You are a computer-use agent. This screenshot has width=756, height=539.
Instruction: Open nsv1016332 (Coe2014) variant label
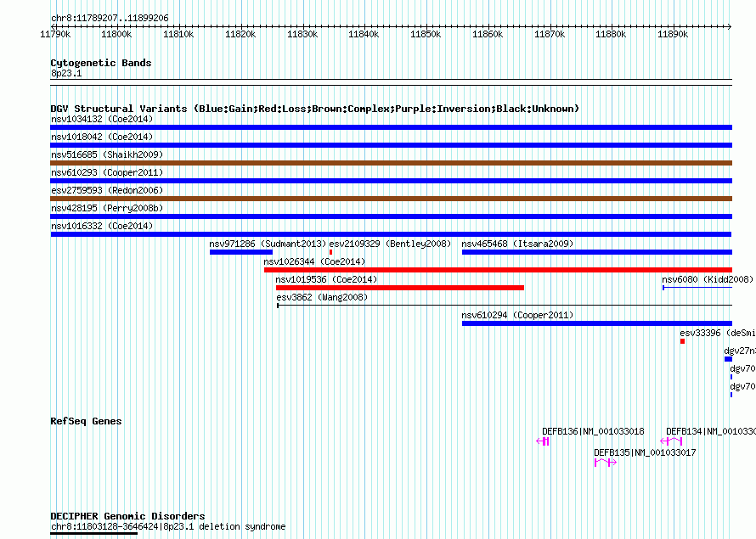[x=102, y=226]
